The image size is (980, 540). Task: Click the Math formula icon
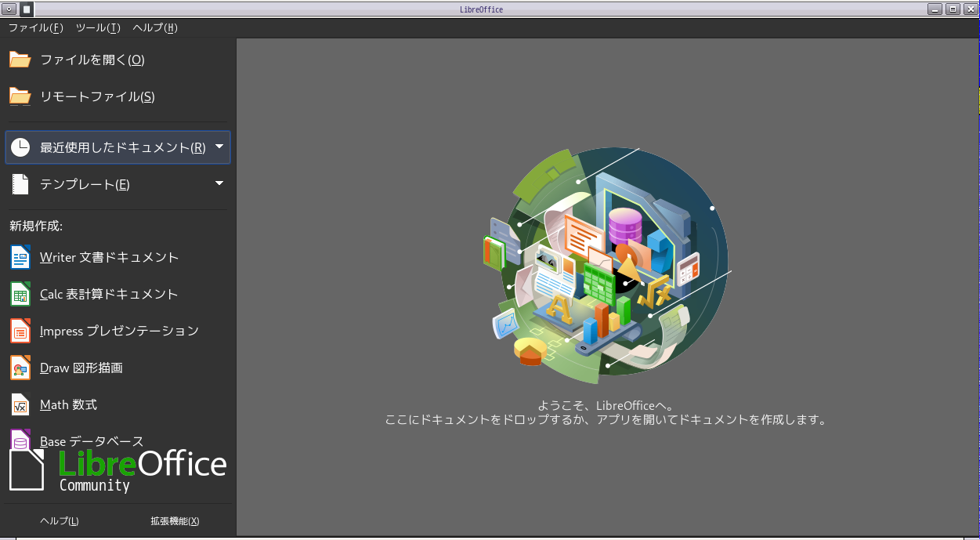pos(20,404)
